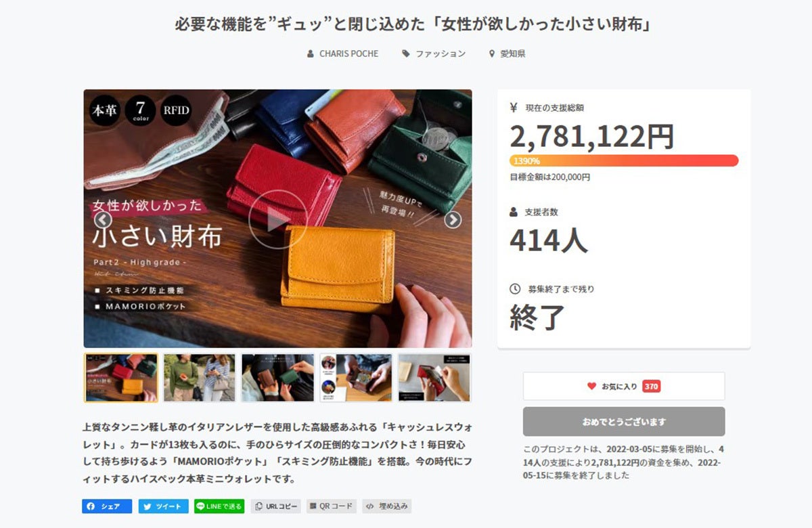Select the first wallet thumbnail
The width and height of the screenshot is (812, 528).
click(x=121, y=378)
